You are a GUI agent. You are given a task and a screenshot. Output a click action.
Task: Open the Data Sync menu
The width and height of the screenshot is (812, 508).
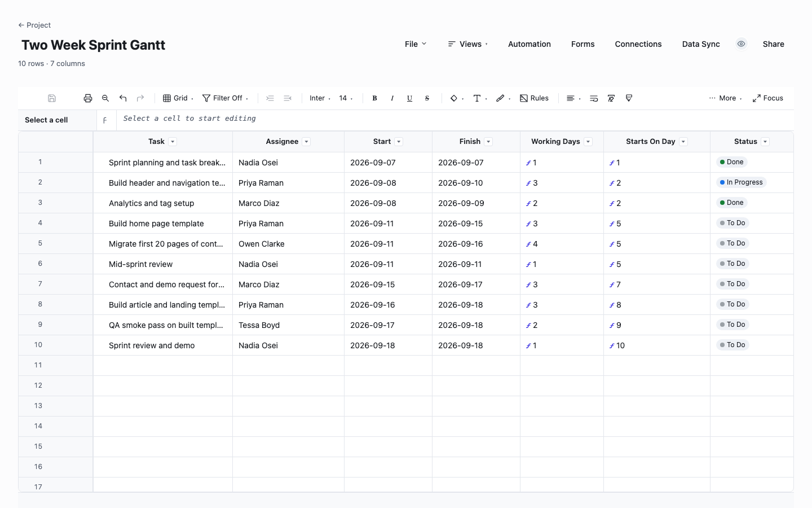(701, 44)
